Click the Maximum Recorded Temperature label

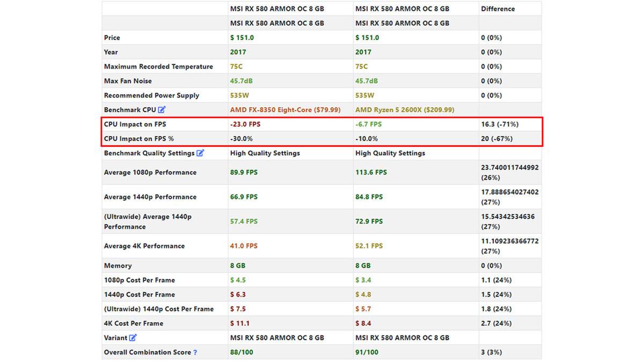(x=158, y=67)
